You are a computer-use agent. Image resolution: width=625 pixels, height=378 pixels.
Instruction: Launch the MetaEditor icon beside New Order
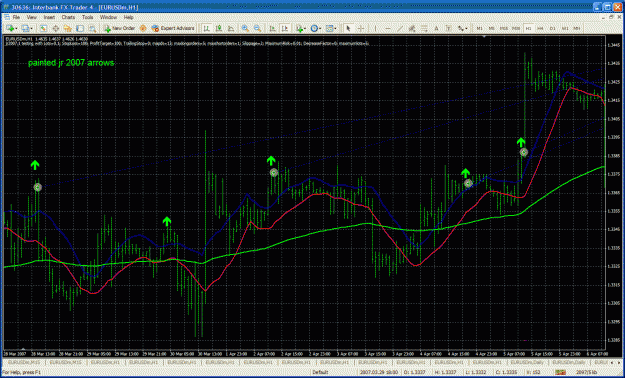point(143,28)
